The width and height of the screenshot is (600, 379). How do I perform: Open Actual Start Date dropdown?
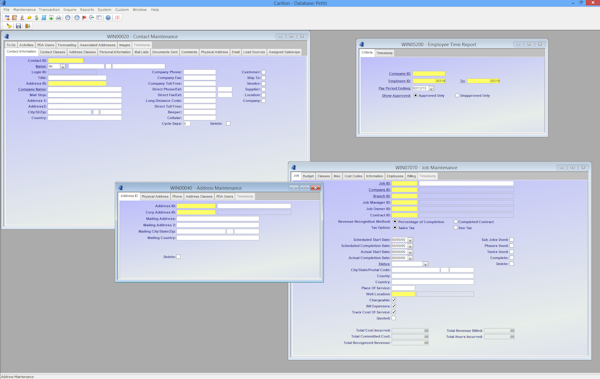410,252
